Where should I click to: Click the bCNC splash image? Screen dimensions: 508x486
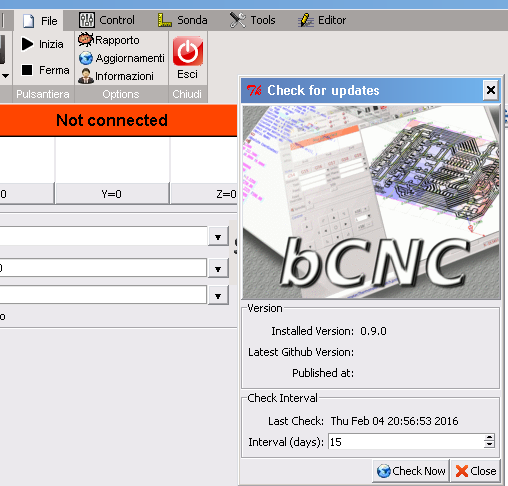[x=371, y=202]
